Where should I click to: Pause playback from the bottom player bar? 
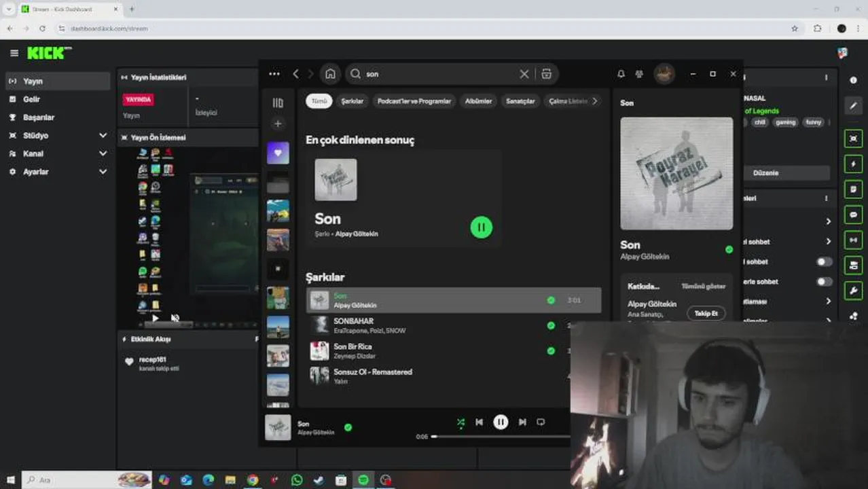point(501,422)
